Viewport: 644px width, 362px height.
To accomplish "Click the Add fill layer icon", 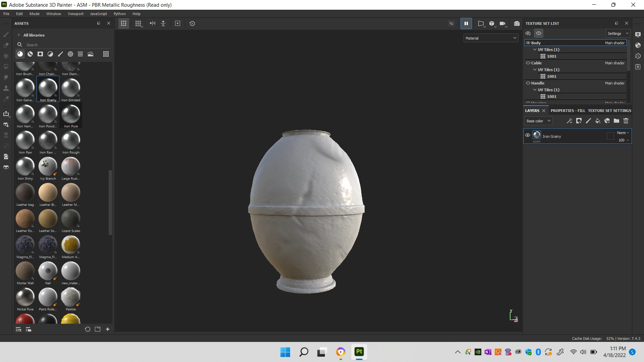I will 598,121.
